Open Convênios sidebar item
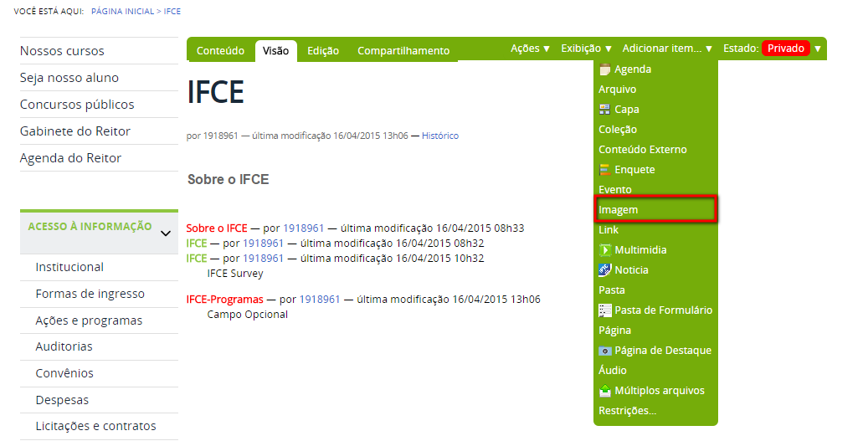Image resolution: width=868 pixels, height=441 pixels. 64,373
